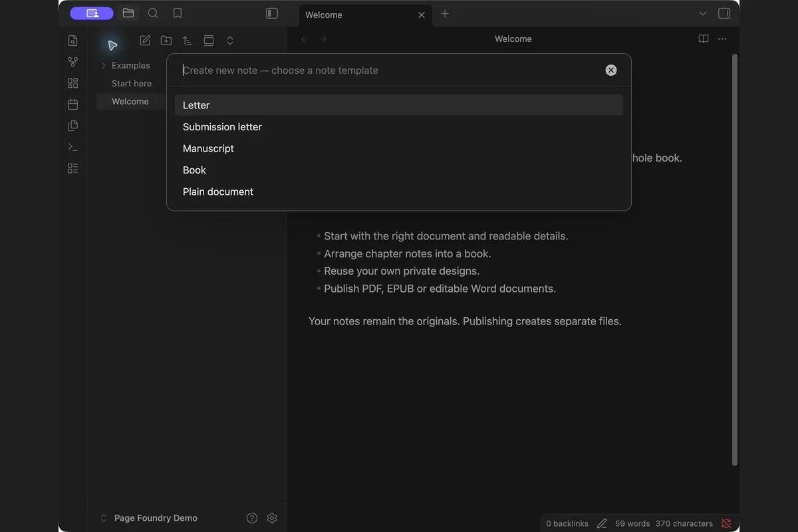The height and width of the screenshot is (532, 798).
Task: Create new canvas from ribbon icon
Action: point(73,83)
